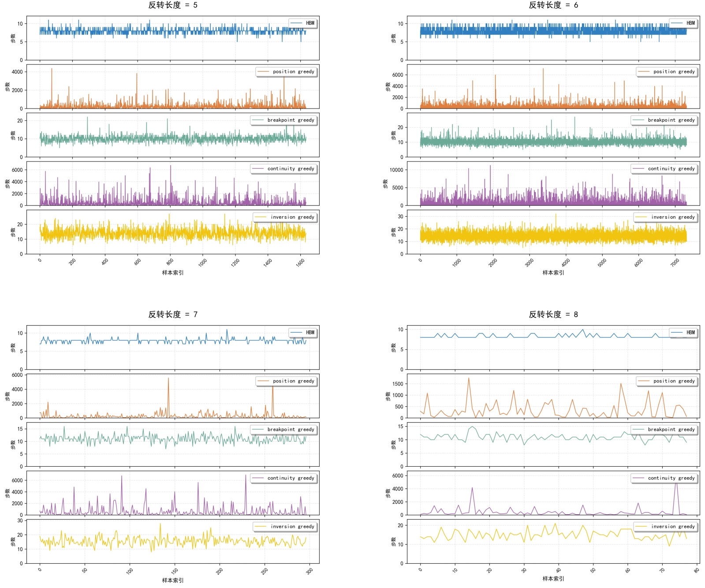Screen dimensions: 705x588
Task: Click x-axis tick 300 in 反转长度 = 7 chart
Action: (x=310, y=571)
